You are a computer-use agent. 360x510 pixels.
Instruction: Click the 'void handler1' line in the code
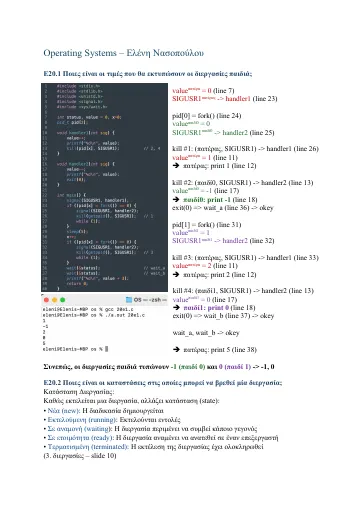85,133
